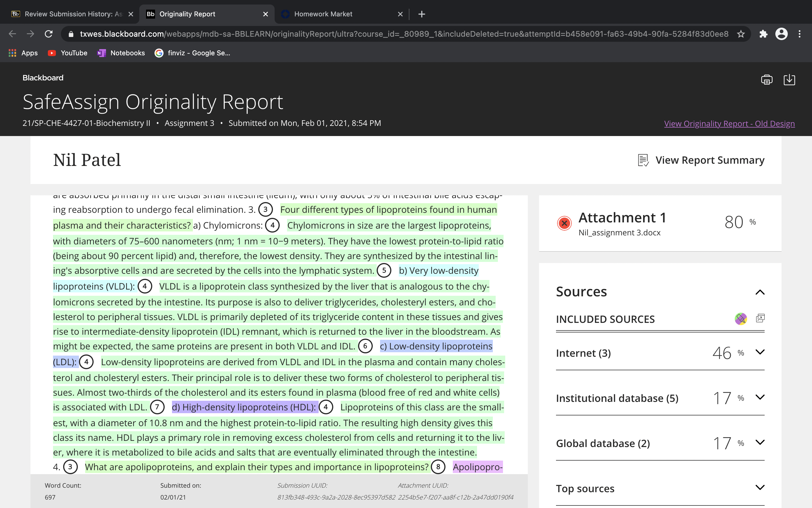Click the 'Assignment 3' label in the header
Screen dimensions: 812x508
[189, 123]
